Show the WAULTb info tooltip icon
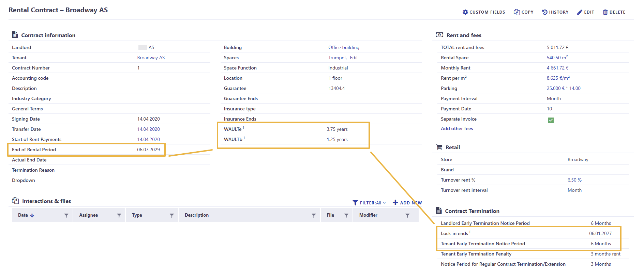Screen dimensions: 644x279 click(x=244, y=138)
